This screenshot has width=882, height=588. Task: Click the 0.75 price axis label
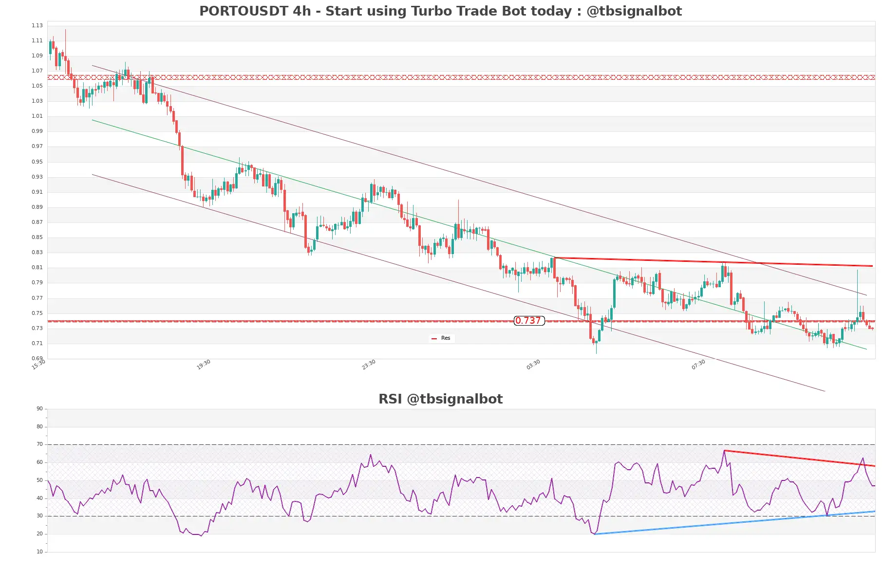pyautogui.click(x=38, y=313)
